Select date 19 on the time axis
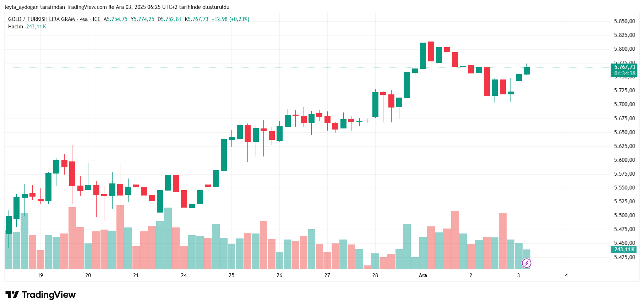 pyautogui.click(x=40, y=275)
